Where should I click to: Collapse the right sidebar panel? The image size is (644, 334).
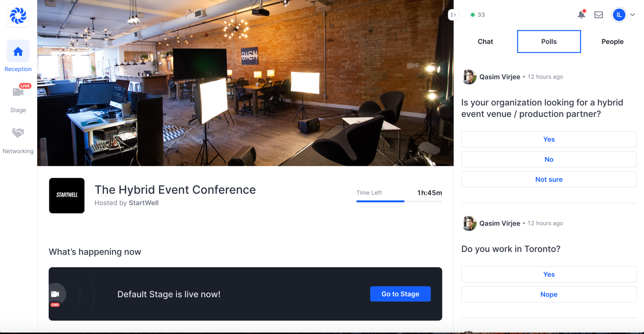pos(453,15)
